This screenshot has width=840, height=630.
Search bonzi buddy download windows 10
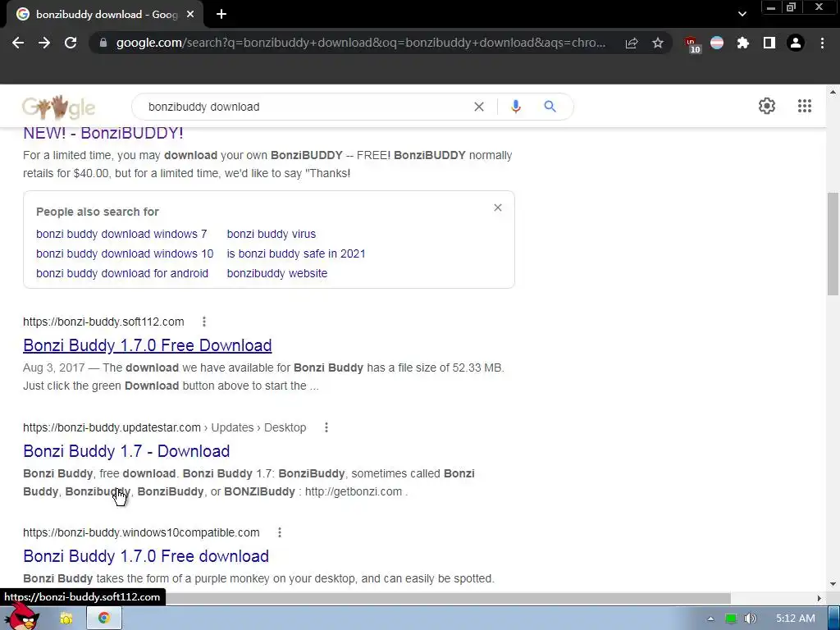point(125,254)
